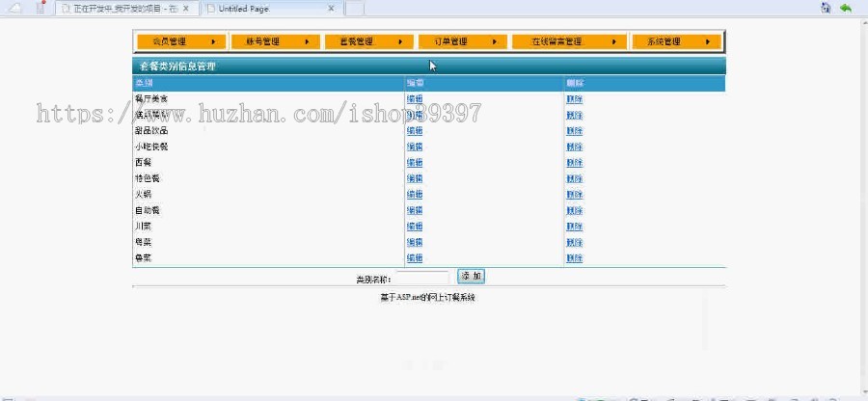
Task: Select the 西餐 row name
Action: point(143,163)
